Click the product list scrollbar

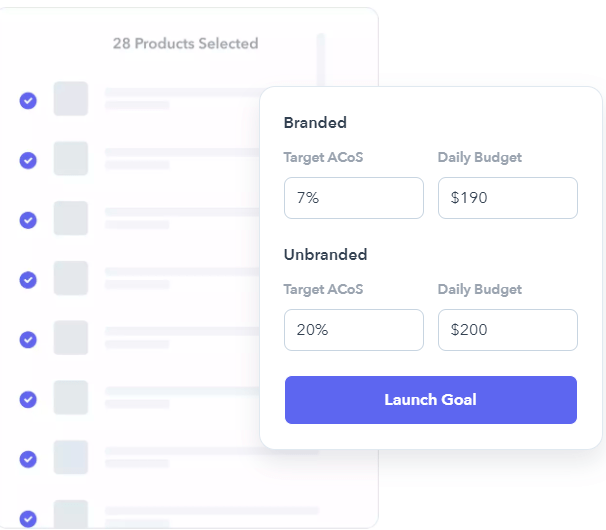pos(321,60)
